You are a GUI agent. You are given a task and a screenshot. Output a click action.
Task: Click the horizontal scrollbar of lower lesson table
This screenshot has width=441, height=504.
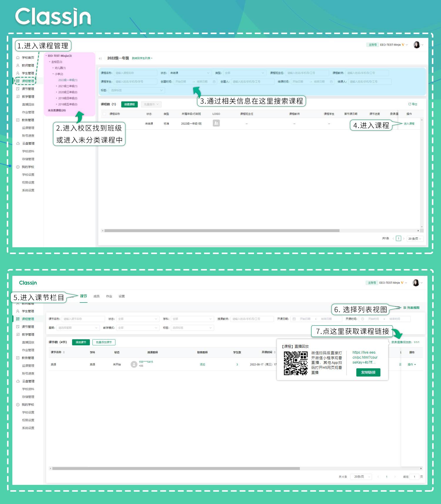point(176,468)
